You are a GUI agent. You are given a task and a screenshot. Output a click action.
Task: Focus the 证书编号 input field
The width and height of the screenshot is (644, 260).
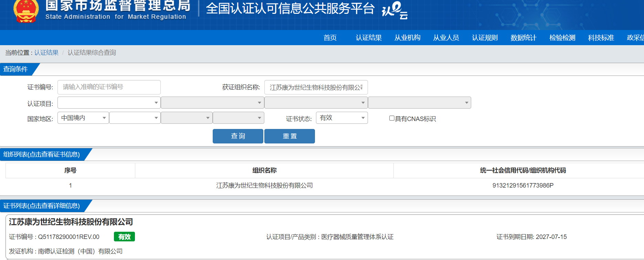pos(109,87)
